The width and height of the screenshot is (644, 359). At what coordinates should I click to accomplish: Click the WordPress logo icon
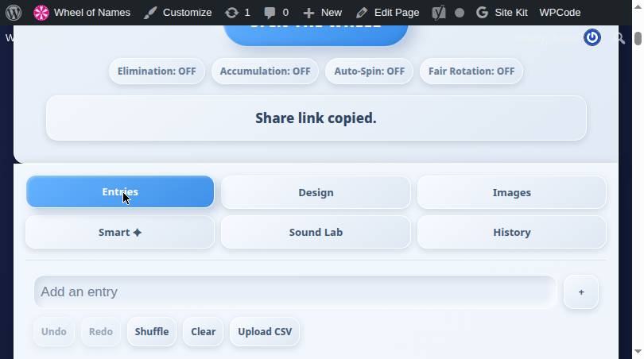pos(14,13)
